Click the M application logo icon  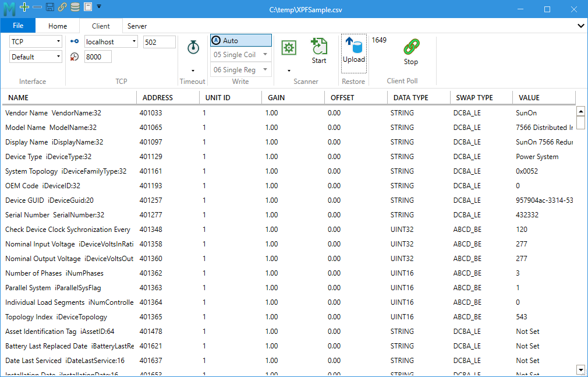pos(9,8)
